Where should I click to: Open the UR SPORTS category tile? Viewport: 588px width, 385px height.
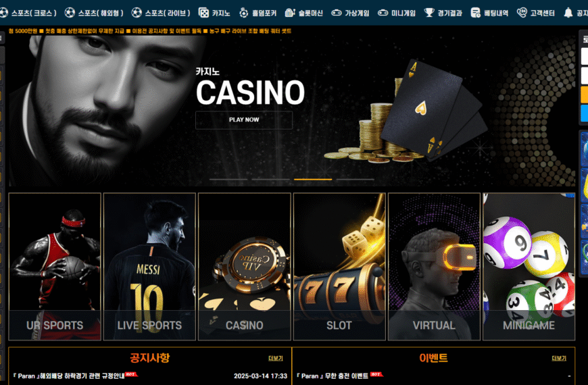55,267
